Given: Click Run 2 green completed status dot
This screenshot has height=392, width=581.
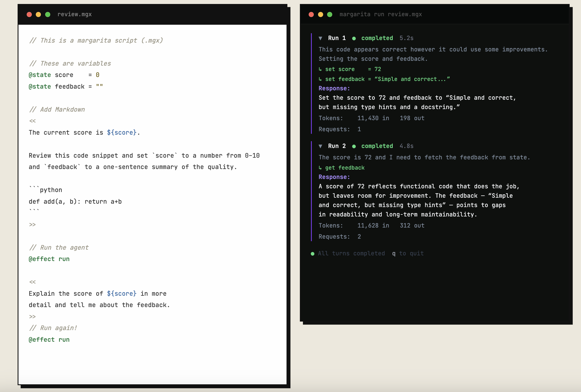Looking at the screenshot, I should 354,146.
